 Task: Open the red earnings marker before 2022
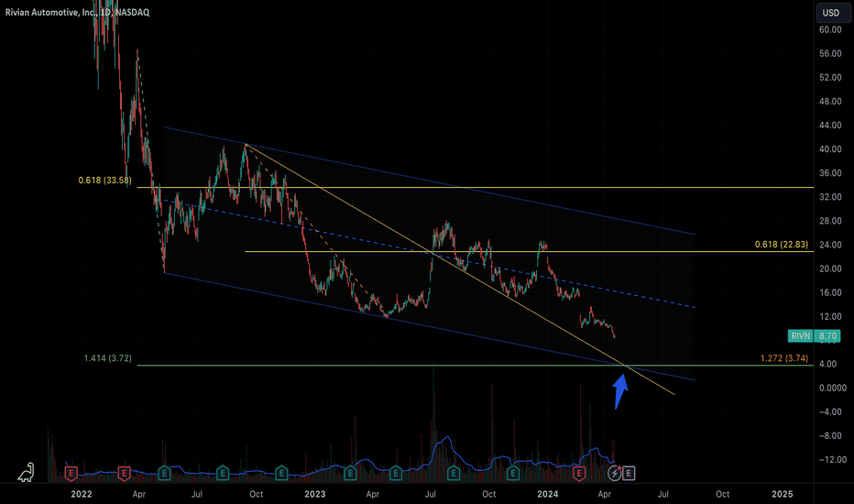[x=71, y=473]
